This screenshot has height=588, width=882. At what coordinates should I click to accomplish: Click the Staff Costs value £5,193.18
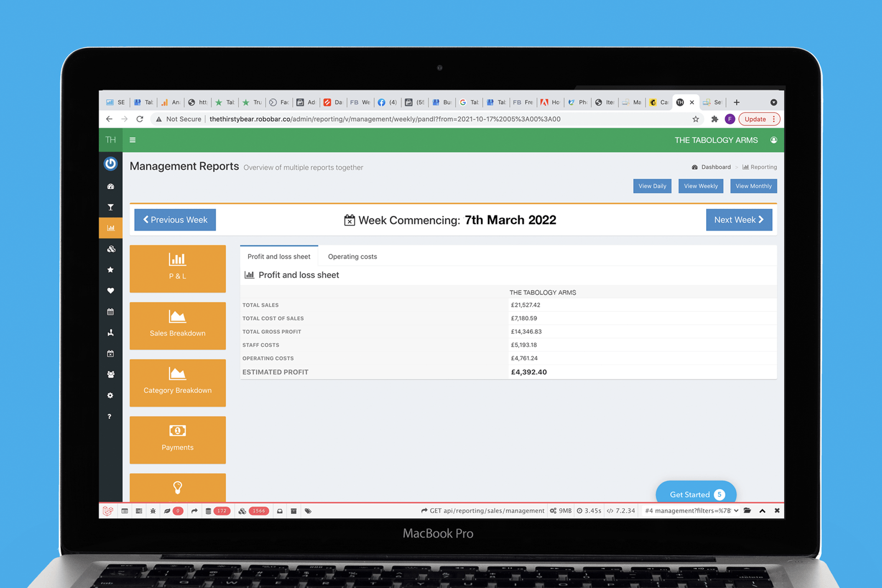click(x=524, y=345)
